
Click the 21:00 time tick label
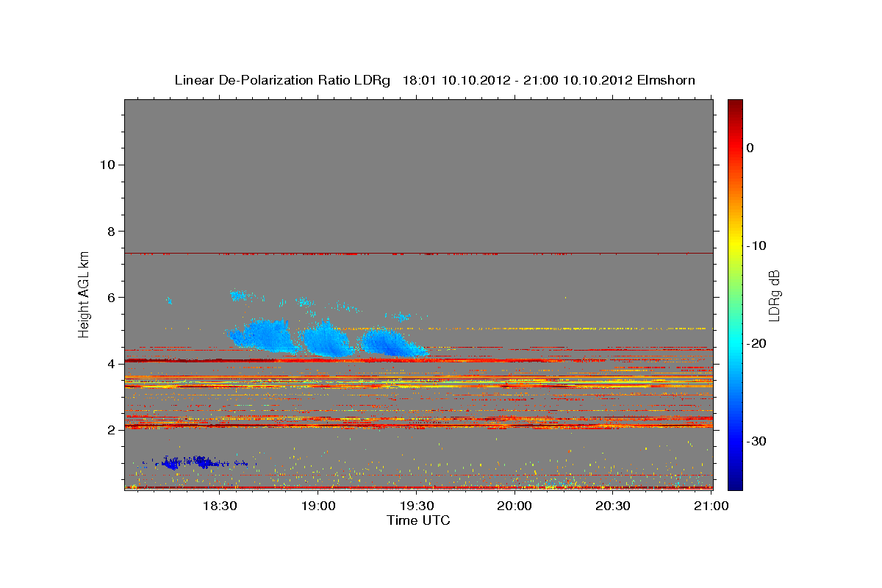pyautogui.click(x=711, y=506)
